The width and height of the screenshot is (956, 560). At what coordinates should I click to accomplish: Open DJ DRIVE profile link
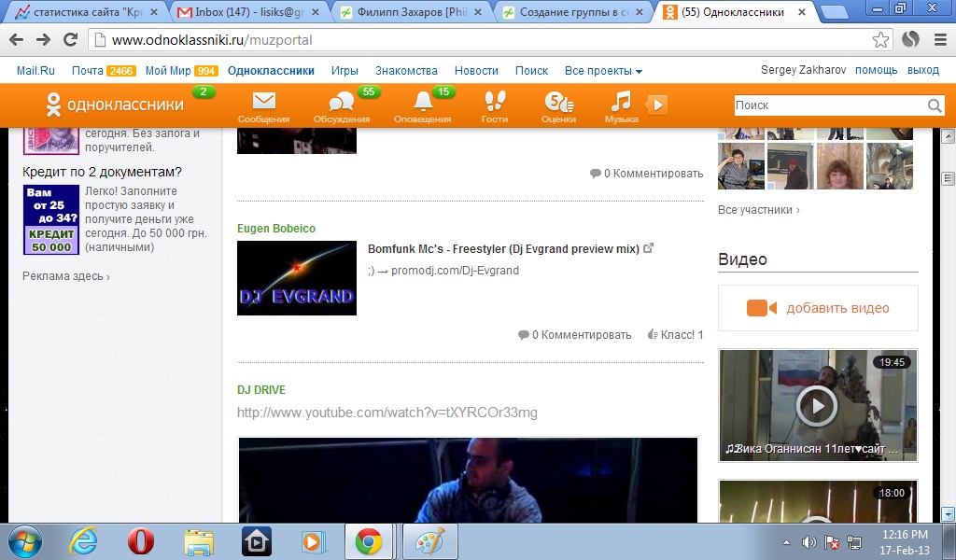(261, 390)
